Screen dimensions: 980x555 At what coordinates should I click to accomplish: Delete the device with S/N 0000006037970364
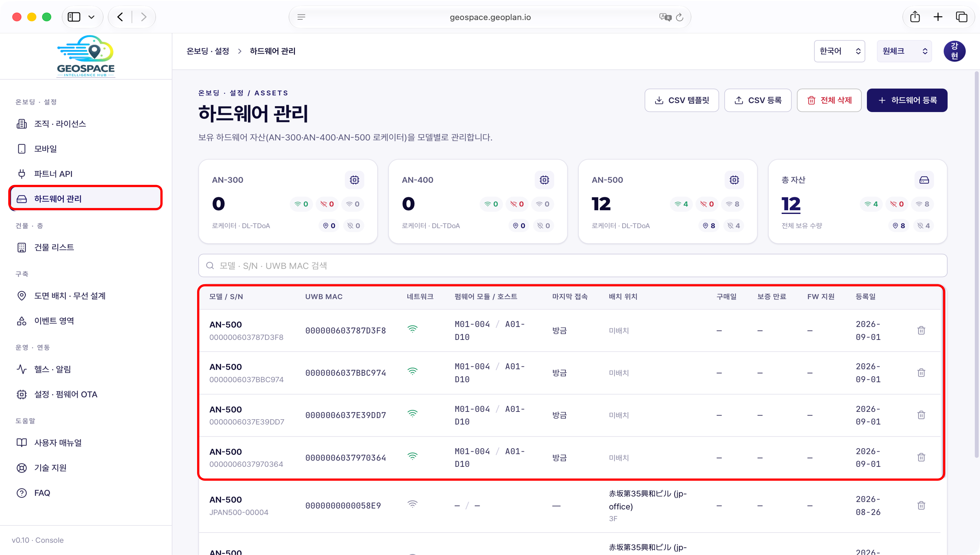click(921, 457)
